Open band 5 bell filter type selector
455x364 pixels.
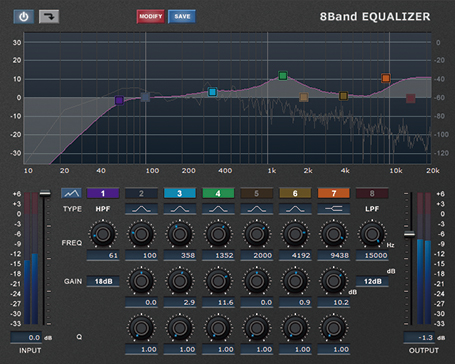coord(257,209)
